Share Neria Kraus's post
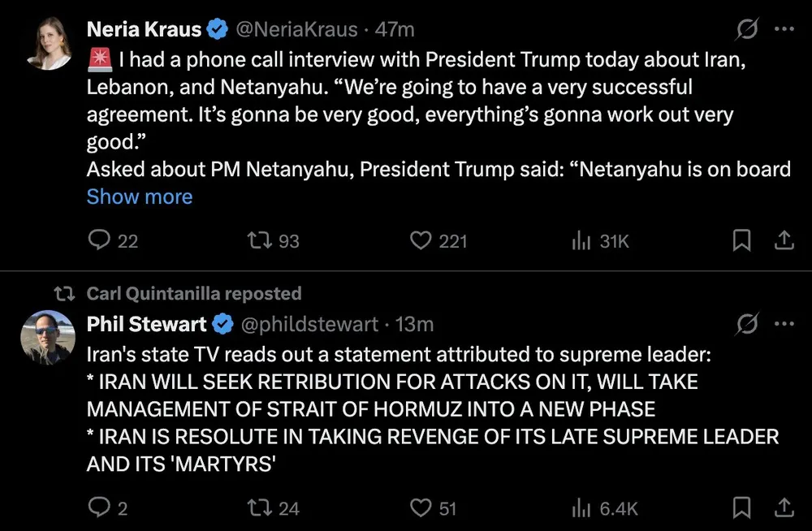Screen dimensions: 812x531 [x=784, y=240]
